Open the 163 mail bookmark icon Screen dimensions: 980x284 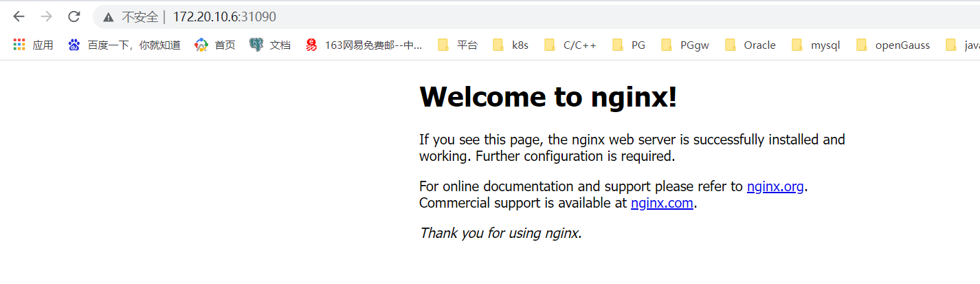(x=311, y=45)
